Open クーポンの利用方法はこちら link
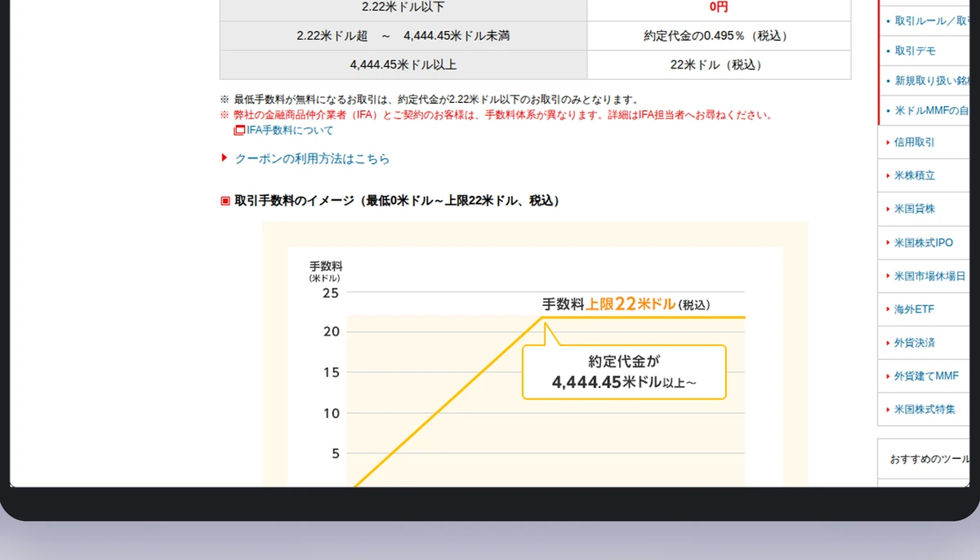This screenshot has height=560, width=980. pyautogui.click(x=312, y=159)
